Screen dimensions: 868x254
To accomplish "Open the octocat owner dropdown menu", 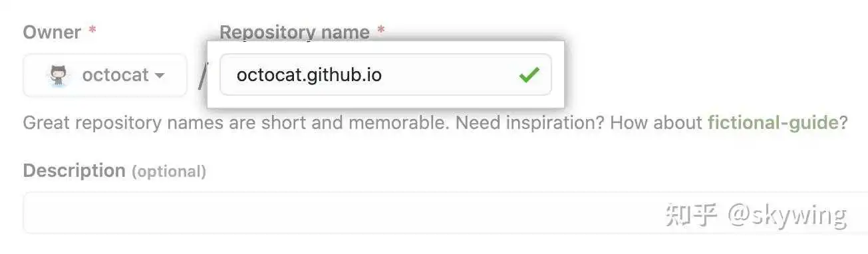I will tap(105, 75).
